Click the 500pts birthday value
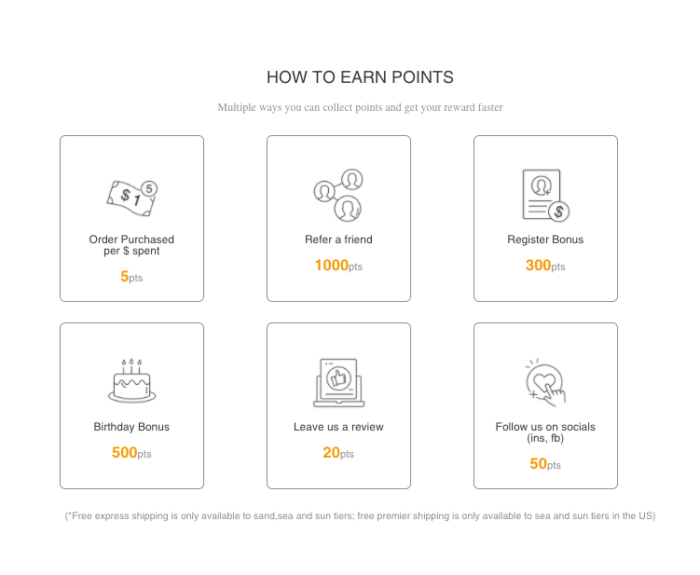700x575 pixels. (x=132, y=453)
